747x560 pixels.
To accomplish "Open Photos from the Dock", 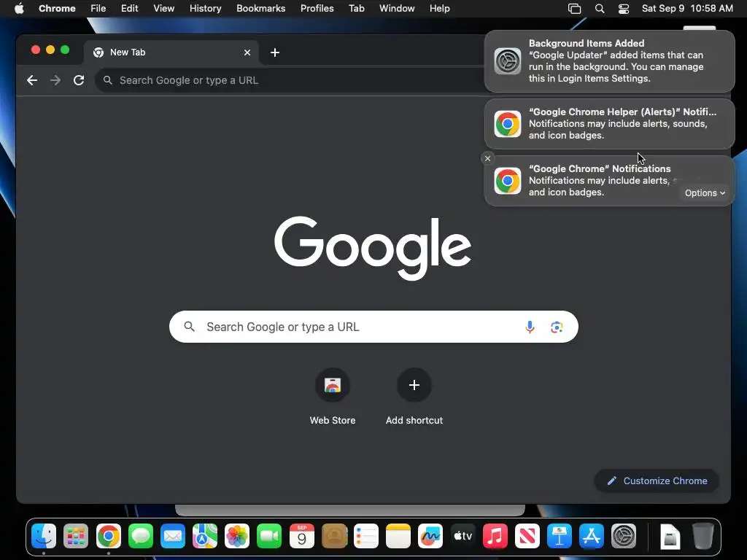I will 237,536.
